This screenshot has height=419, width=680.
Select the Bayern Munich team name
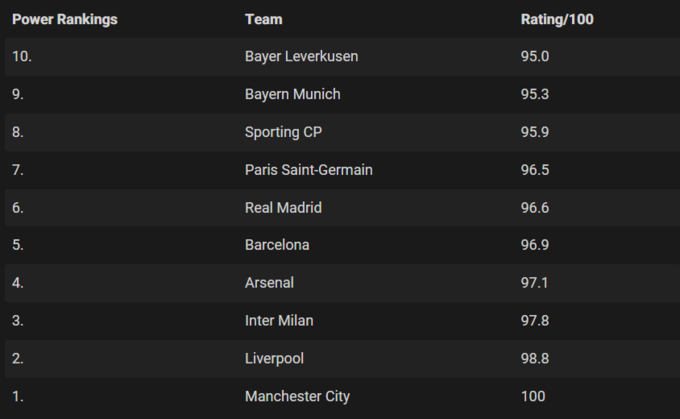coord(292,94)
